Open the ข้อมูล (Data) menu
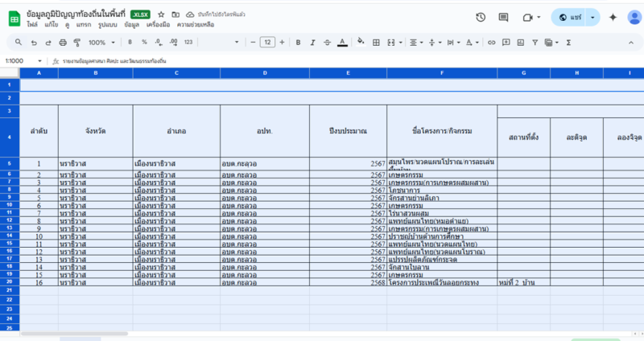 pyautogui.click(x=131, y=25)
